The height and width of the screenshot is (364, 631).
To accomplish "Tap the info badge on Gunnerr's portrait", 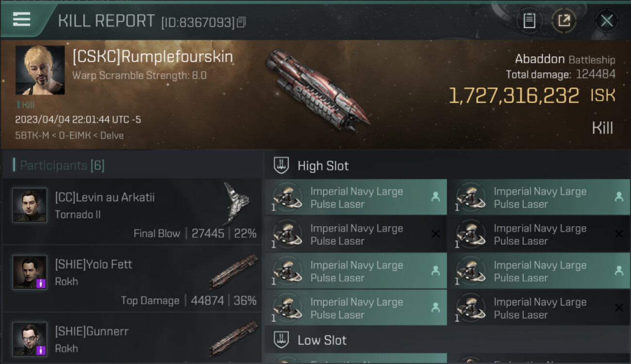I will pos(42,350).
